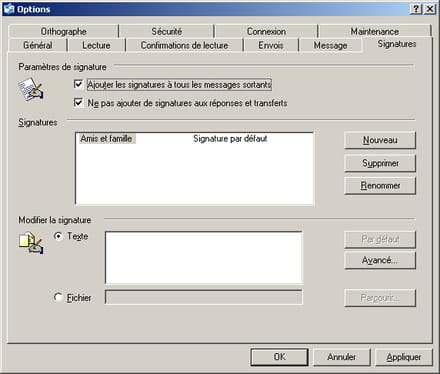Click the Options title bar icon
440x374 pixels.
point(9,9)
